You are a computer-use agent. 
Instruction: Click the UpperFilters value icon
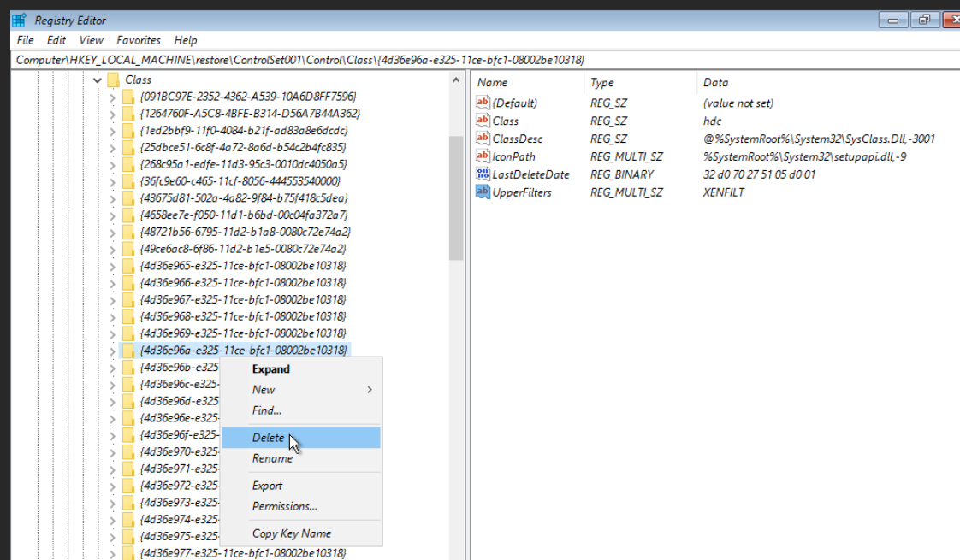[x=483, y=192]
